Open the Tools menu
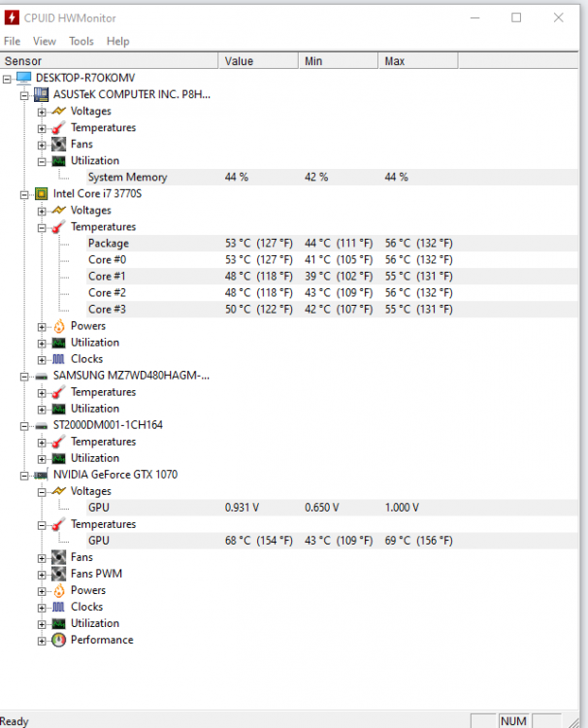Image resolution: width=588 pixels, height=728 pixels. click(x=82, y=42)
